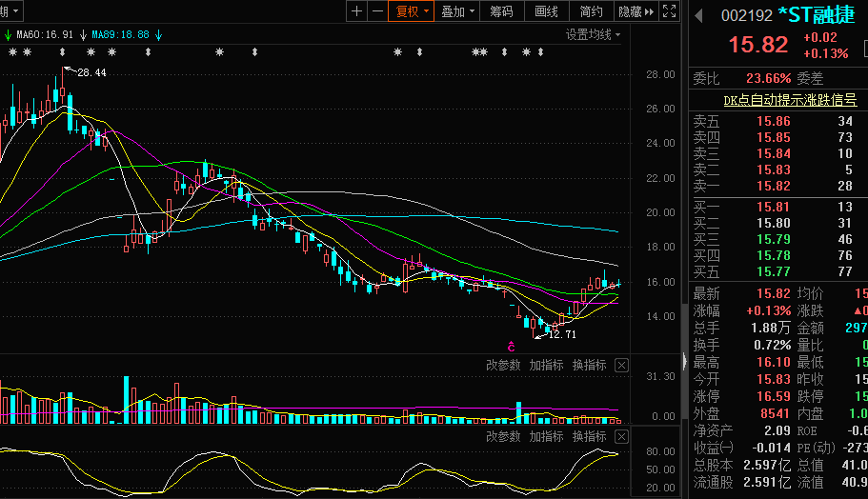Click the 28.44 high price marker
The height and width of the screenshot is (499, 868).
click(x=91, y=72)
